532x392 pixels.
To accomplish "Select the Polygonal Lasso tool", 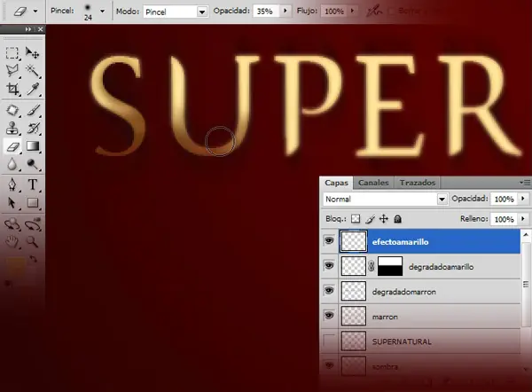I will tap(12, 71).
